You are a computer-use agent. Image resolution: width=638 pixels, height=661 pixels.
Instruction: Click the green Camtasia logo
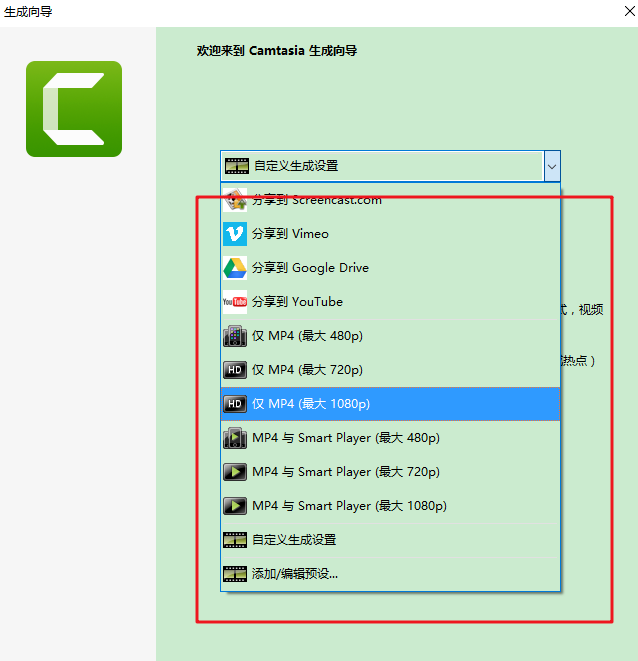pos(74,109)
